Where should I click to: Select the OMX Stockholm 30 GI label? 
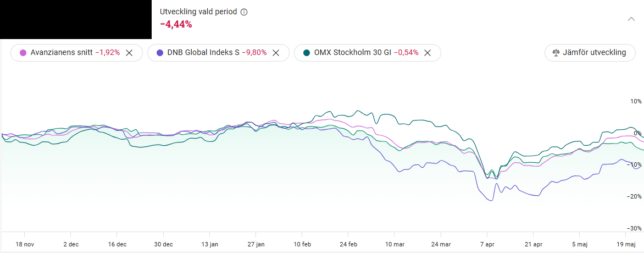click(x=352, y=53)
